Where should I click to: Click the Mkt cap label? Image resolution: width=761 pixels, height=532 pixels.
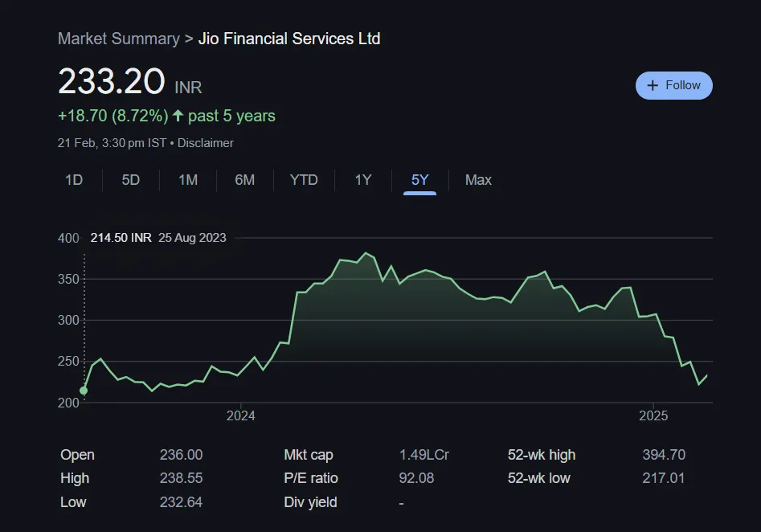309,455
